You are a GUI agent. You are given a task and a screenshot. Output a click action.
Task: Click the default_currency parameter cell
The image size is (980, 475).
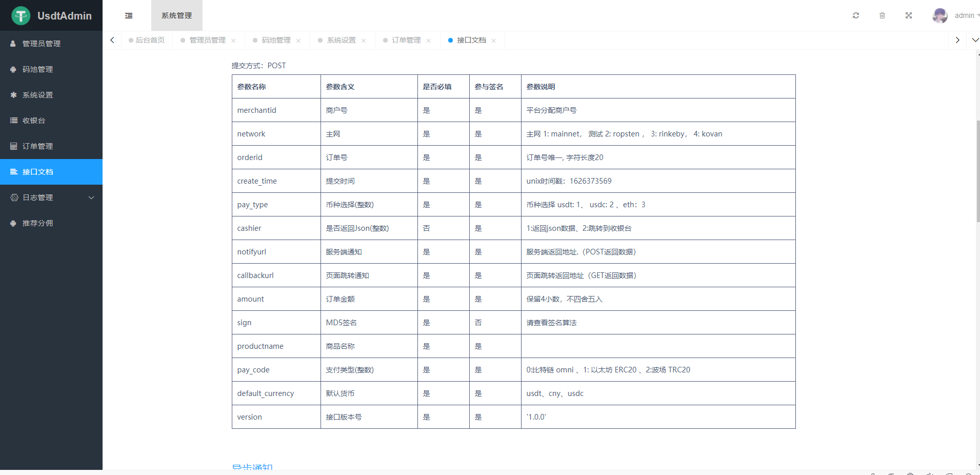point(276,393)
